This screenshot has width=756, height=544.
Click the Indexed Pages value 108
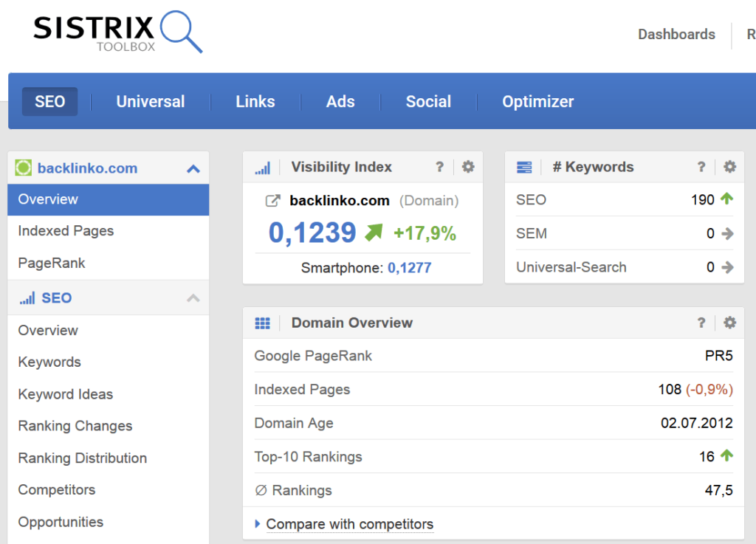[x=670, y=389]
